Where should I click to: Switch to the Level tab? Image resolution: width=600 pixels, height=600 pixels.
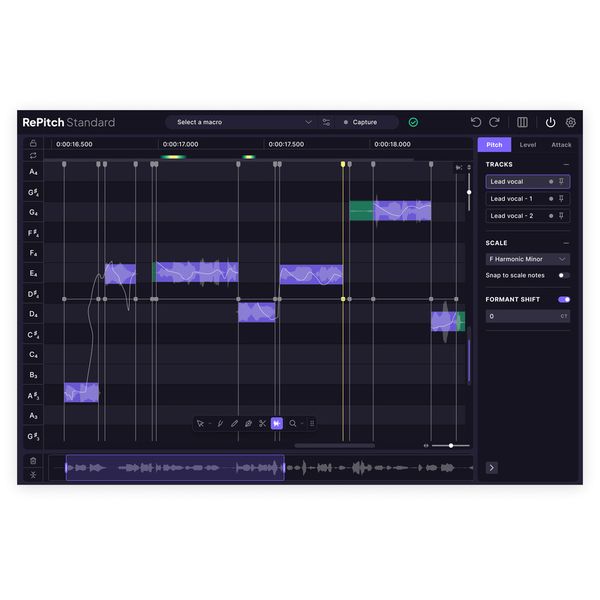(527, 145)
